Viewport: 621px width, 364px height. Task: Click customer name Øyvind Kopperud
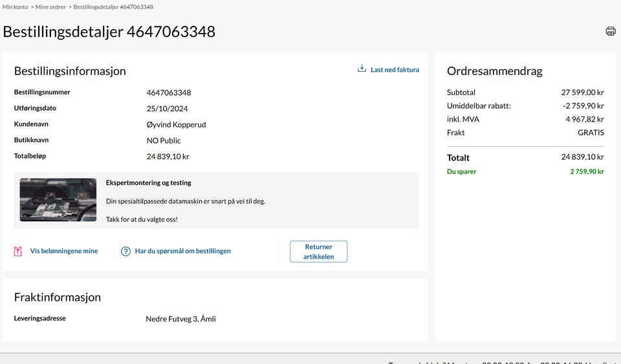pyautogui.click(x=176, y=125)
